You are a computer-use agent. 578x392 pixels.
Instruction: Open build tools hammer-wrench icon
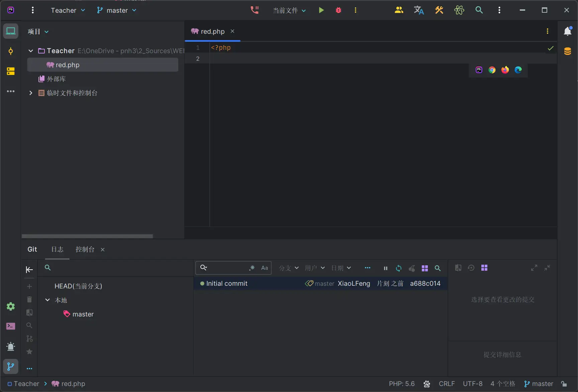(x=439, y=10)
